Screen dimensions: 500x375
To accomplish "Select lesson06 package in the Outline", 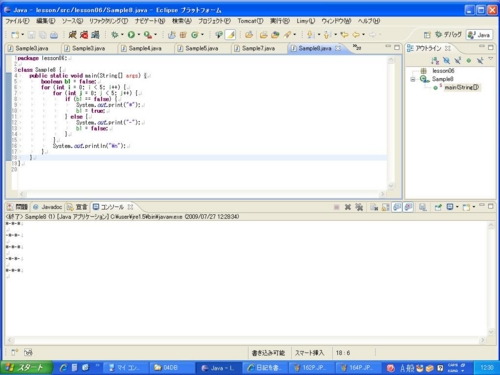I will pyautogui.click(x=443, y=71).
